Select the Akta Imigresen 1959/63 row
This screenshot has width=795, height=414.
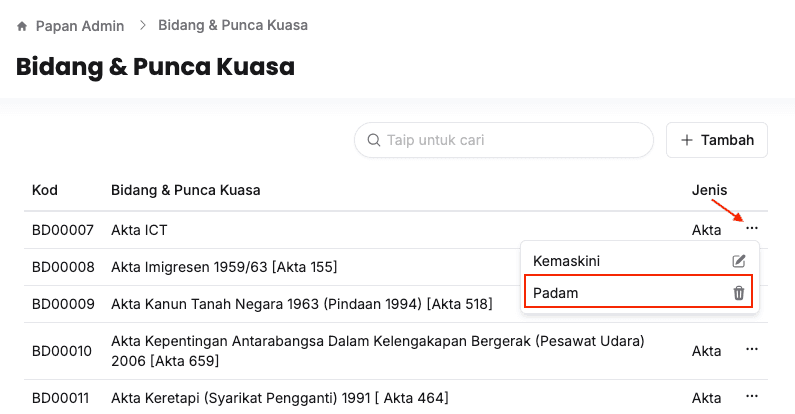(224, 267)
